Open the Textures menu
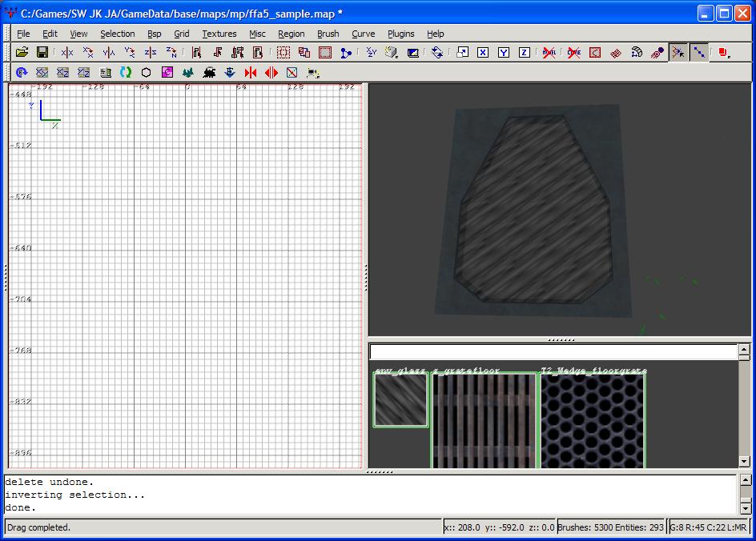756x541 pixels. [x=219, y=34]
